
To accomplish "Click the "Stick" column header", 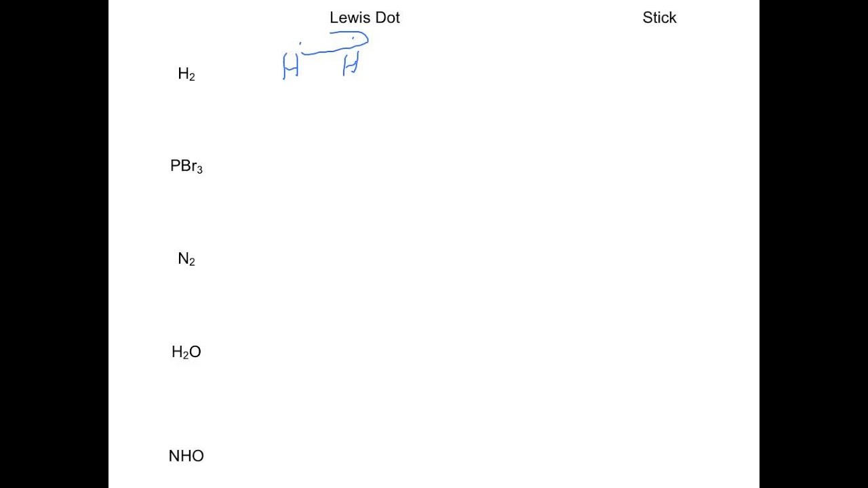I will tap(659, 18).
